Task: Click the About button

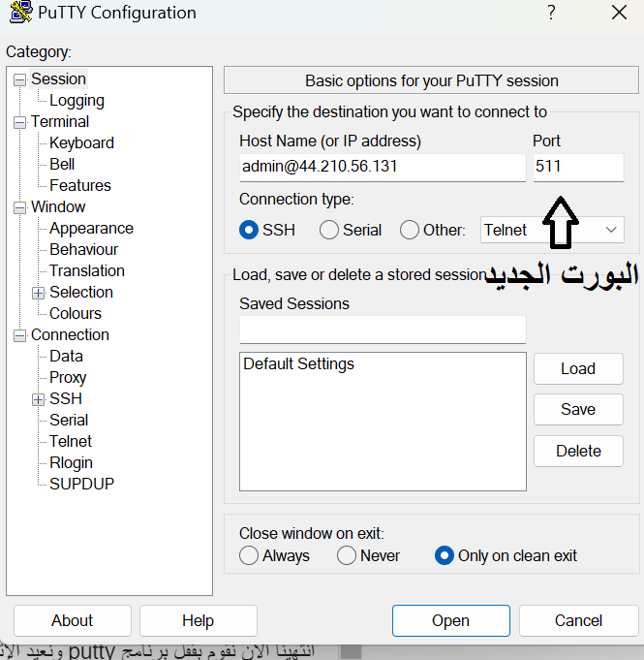Action: pos(73,621)
